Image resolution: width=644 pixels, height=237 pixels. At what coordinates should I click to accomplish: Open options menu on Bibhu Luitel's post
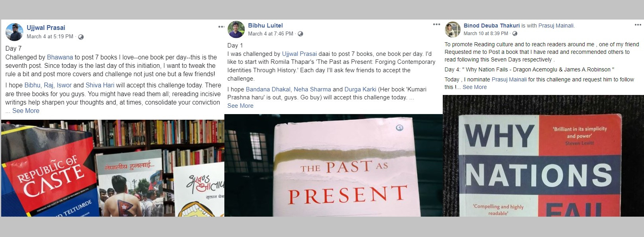pyautogui.click(x=437, y=24)
